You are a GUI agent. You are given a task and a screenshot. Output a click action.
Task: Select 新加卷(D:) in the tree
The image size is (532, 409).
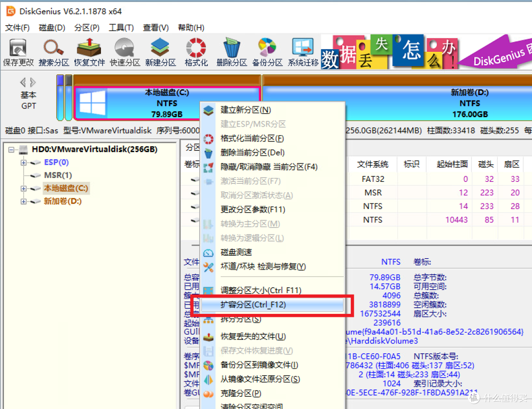click(x=63, y=202)
